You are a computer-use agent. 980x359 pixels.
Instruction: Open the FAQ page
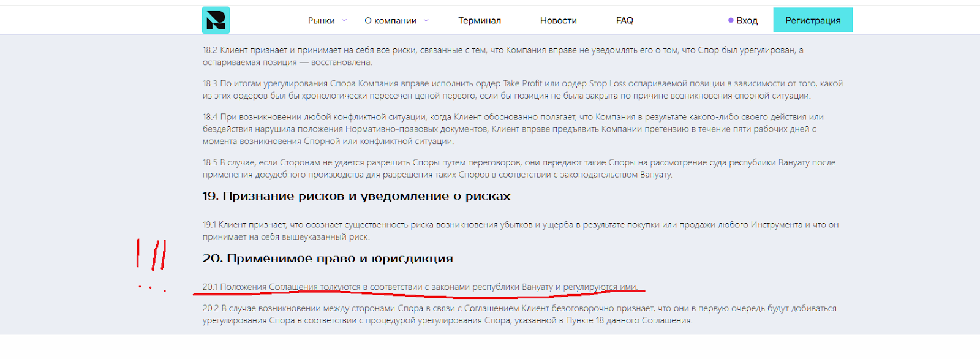pyautogui.click(x=625, y=20)
